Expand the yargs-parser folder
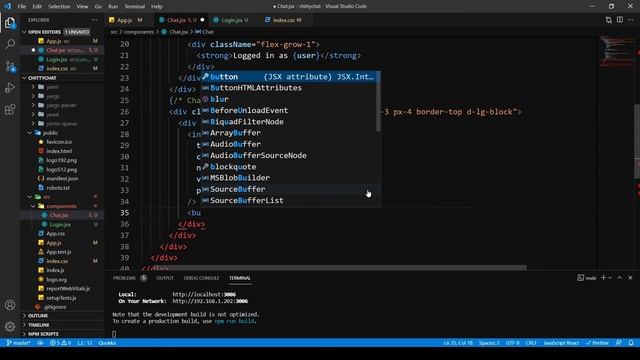This screenshot has height=360, width=640. tap(61, 105)
